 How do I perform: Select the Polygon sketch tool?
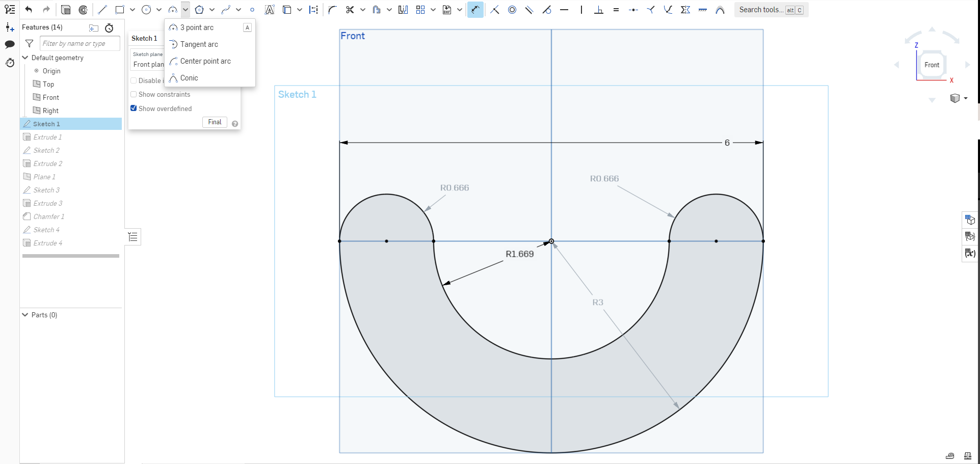(x=200, y=9)
